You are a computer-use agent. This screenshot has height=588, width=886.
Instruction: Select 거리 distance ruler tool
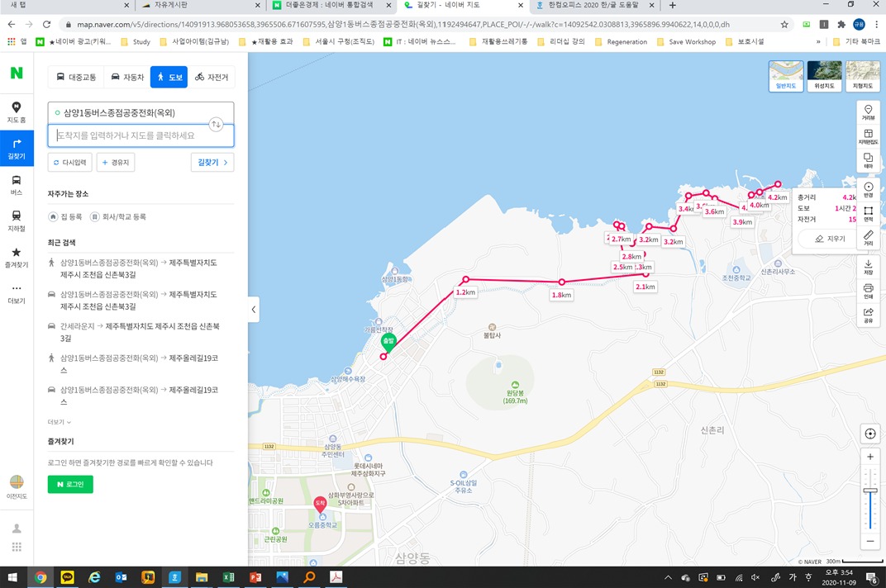[x=869, y=237]
